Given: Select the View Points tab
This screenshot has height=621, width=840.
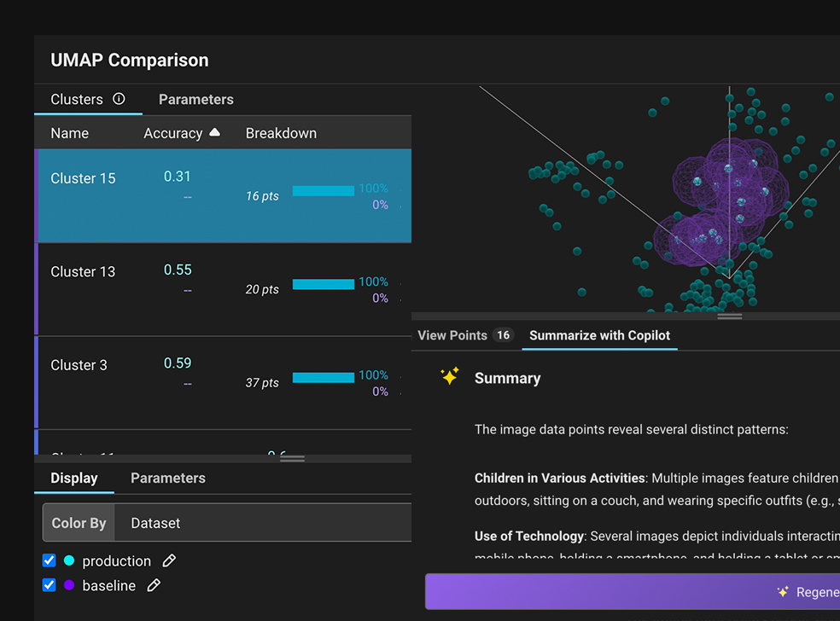Looking at the screenshot, I should (x=452, y=335).
